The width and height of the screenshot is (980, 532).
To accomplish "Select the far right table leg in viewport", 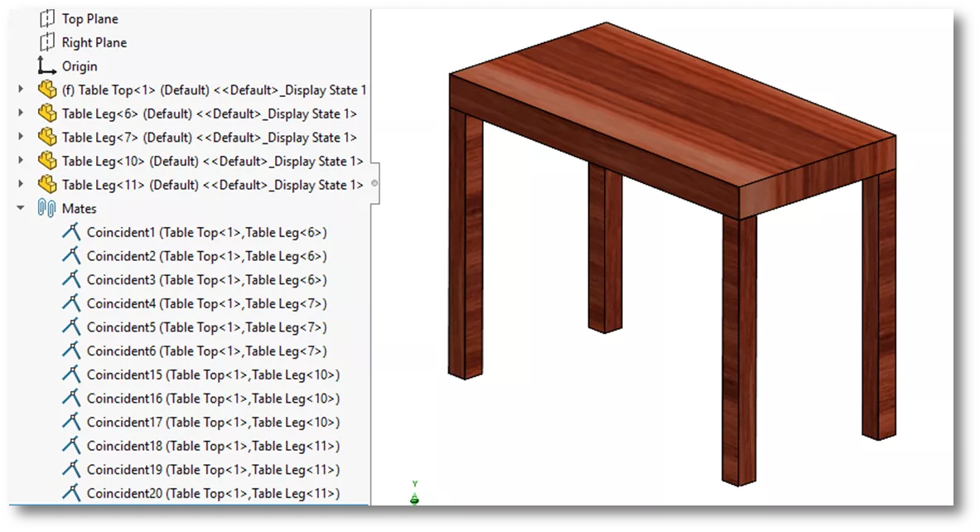I will click(x=880, y=307).
